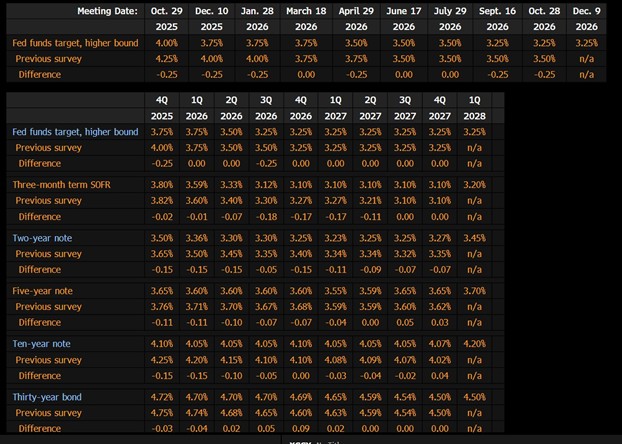Click Fed funds target label in quarterly table
The image size is (622, 444).
click(x=75, y=132)
